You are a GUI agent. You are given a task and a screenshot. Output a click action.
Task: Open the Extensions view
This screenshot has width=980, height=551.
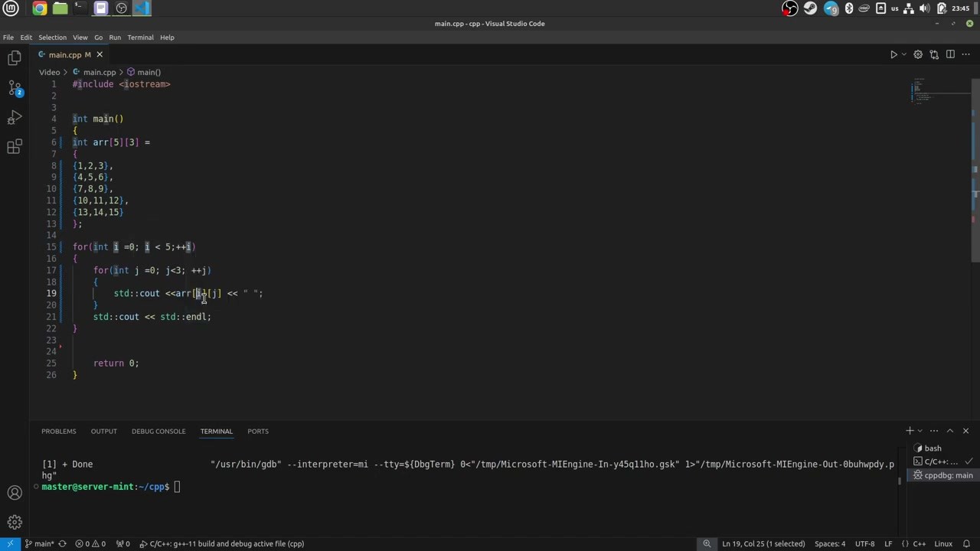pyautogui.click(x=15, y=147)
